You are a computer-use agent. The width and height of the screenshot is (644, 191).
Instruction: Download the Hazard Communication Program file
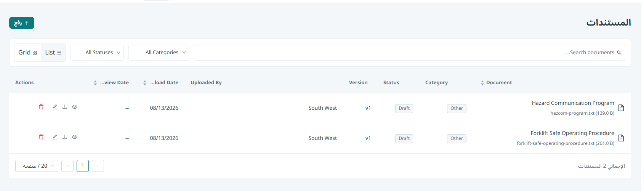click(x=65, y=107)
